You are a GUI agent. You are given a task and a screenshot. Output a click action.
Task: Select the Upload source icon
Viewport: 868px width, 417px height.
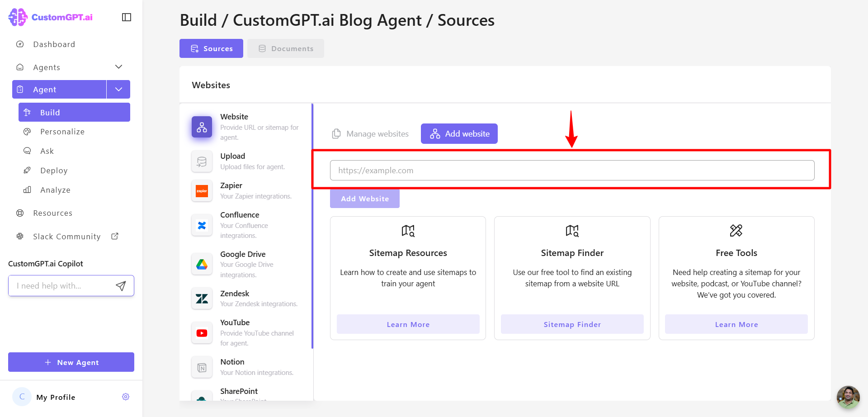pyautogui.click(x=202, y=161)
